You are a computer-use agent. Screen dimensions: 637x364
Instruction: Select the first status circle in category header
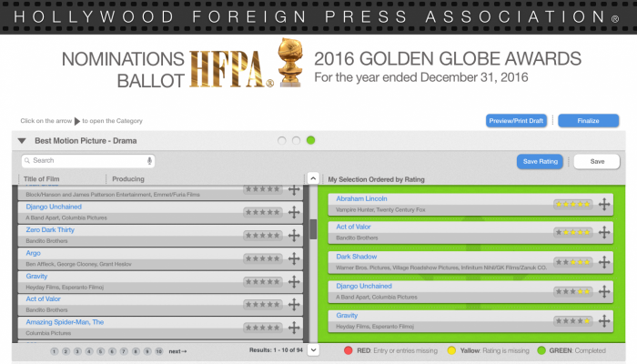[x=281, y=140]
